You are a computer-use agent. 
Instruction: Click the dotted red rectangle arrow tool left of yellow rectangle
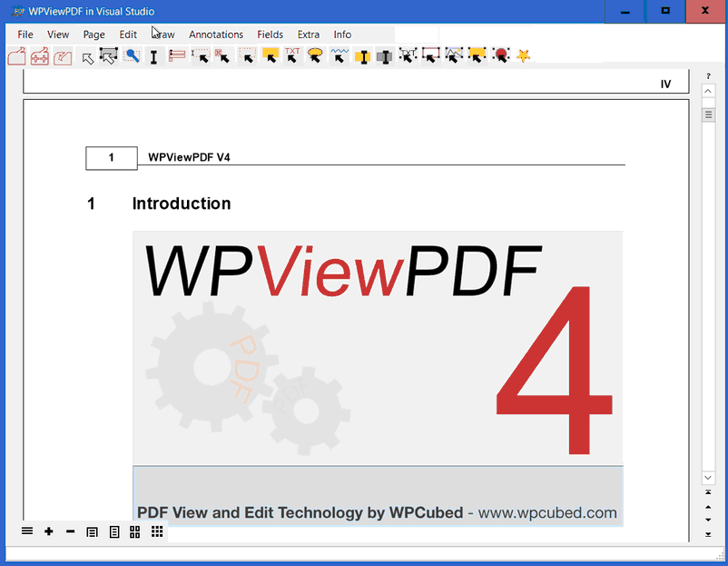(247, 55)
